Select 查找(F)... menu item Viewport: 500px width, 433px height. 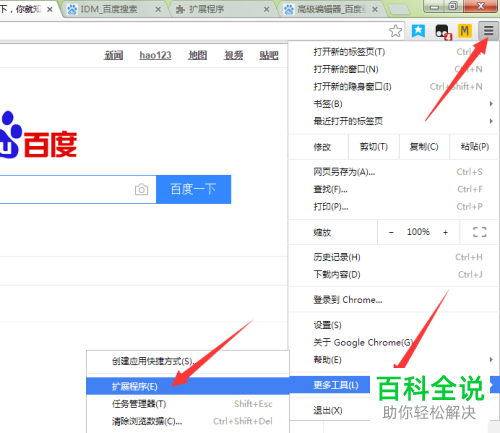coord(393,189)
